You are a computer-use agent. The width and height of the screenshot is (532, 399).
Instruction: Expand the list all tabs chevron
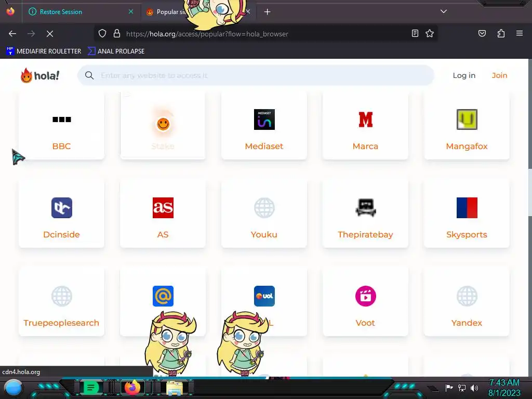(x=444, y=11)
